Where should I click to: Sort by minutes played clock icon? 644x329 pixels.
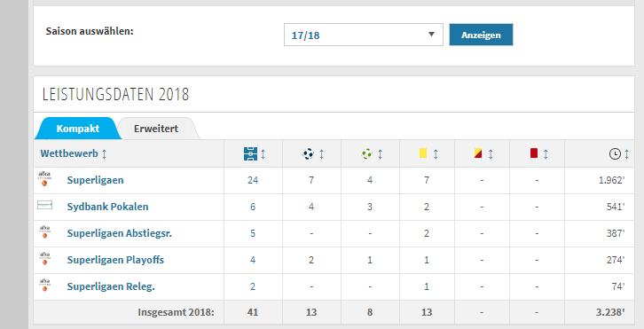pos(615,154)
